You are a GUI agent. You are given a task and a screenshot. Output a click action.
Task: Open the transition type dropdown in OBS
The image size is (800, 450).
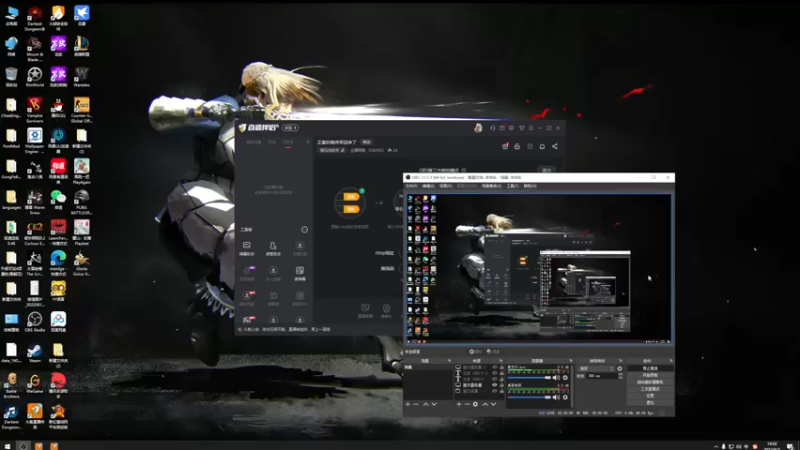pos(596,368)
